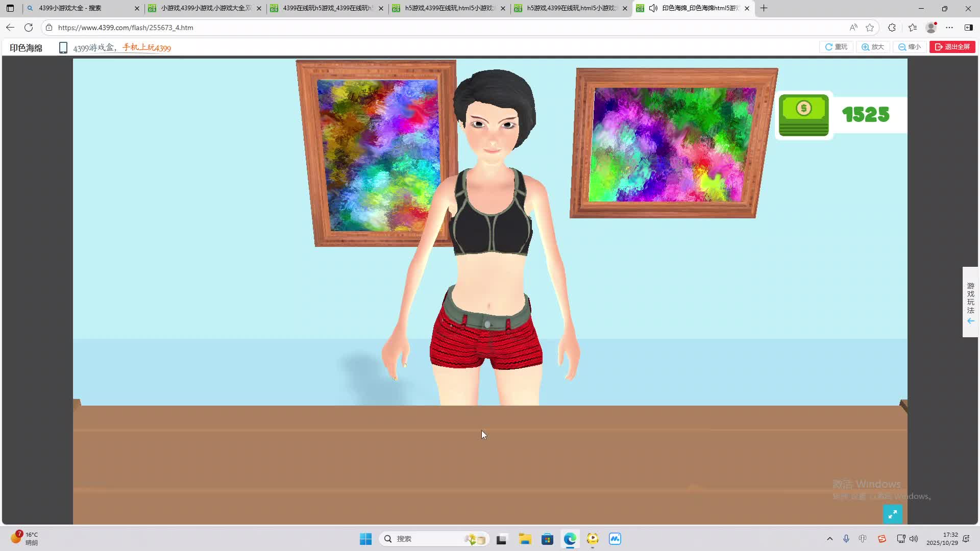Image resolution: width=980 pixels, height=551 pixels.
Task: Click the 重玩 replay button
Action: pos(836,47)
